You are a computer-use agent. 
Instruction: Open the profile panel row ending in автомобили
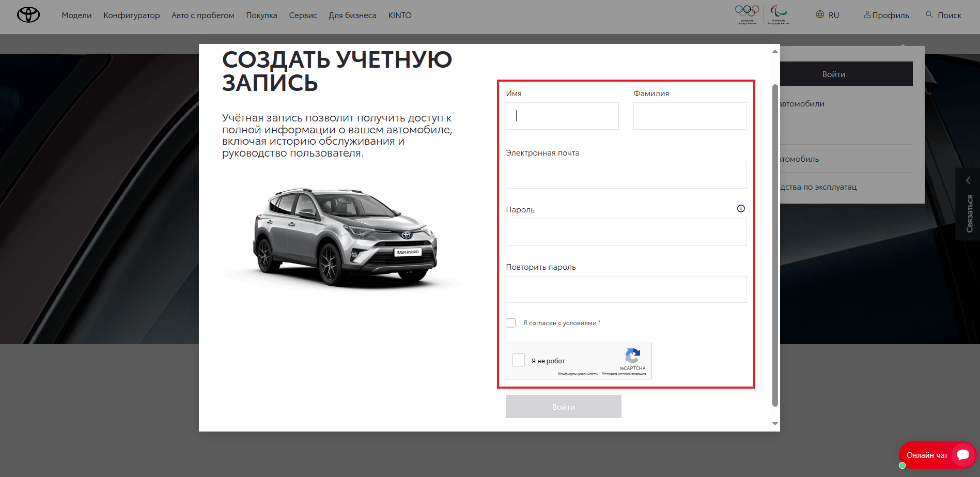(x=846, y=104)
